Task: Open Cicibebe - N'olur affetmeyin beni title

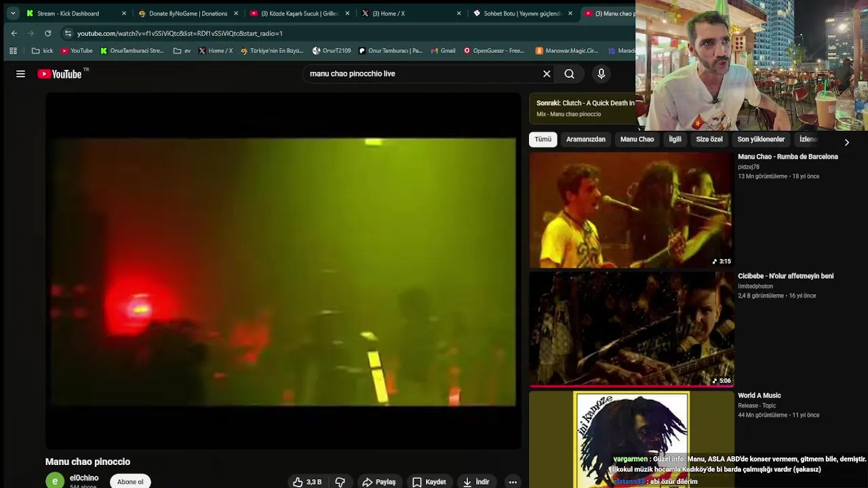Action: [x=785, y=276]
